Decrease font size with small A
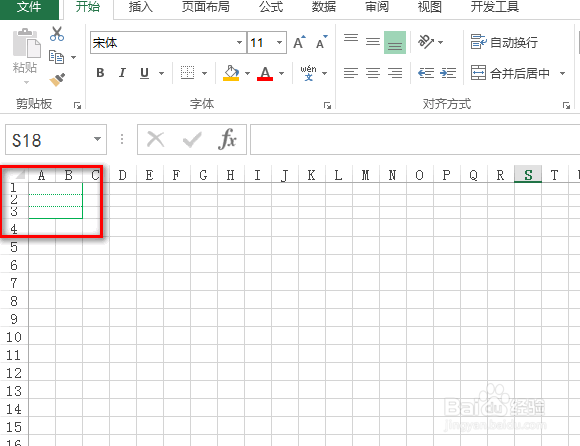 pyautogui.click(x=321, y=42)
